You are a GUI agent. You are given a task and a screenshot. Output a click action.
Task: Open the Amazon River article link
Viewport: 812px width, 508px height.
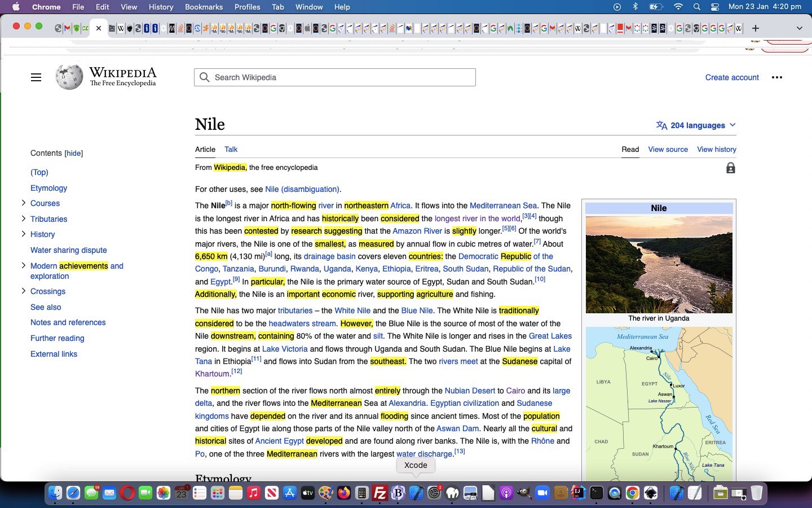coord(417,231)
